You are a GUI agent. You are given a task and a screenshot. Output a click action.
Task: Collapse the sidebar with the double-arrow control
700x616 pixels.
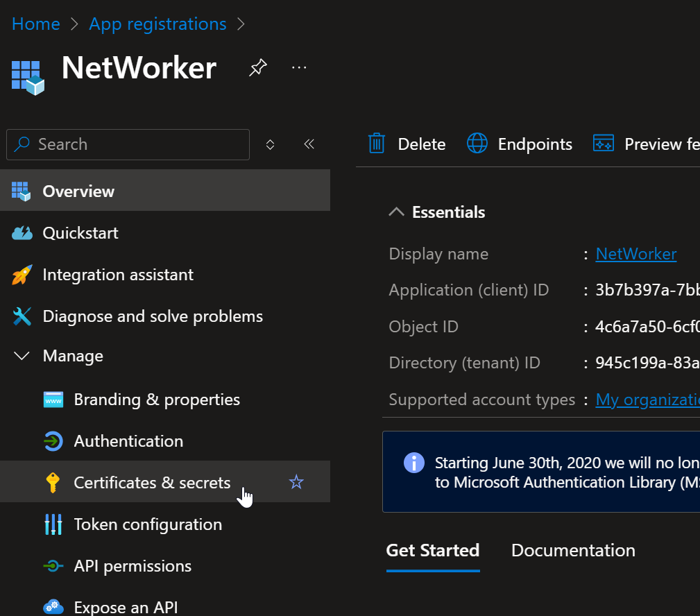coord(309,144)
